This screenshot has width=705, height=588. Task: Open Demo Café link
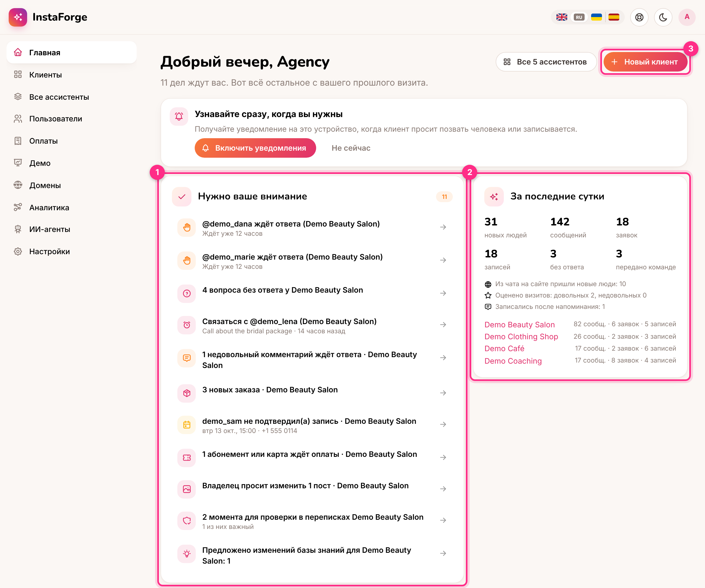click(504, 348)
